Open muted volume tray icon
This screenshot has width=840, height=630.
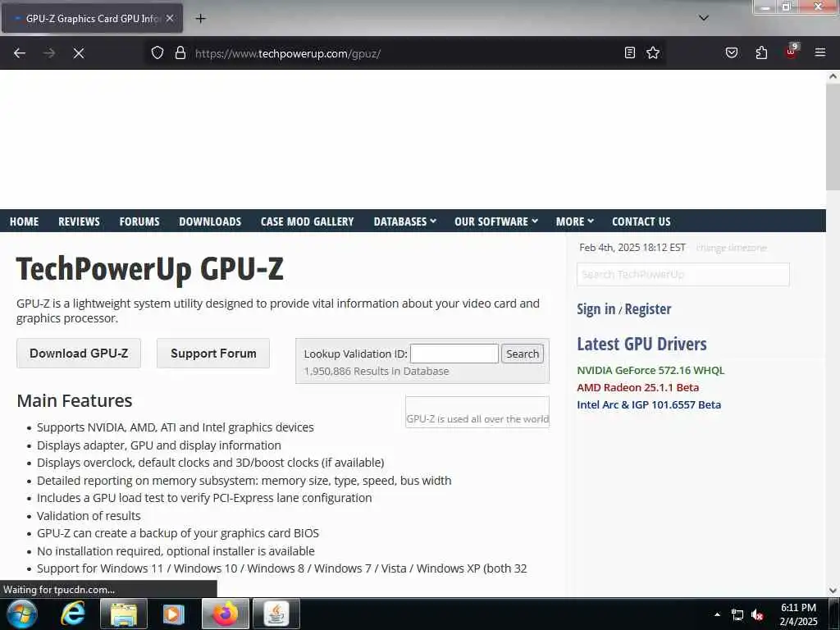(757, 615)
